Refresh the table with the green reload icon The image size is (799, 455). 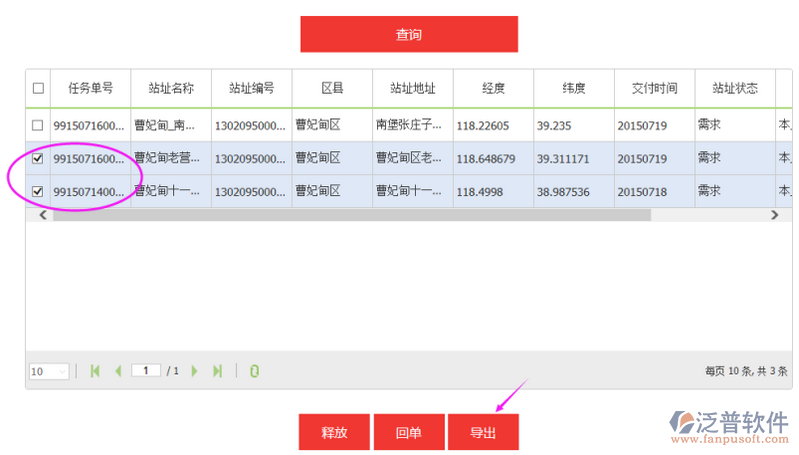pyautogui.click(x=254, y=371)
